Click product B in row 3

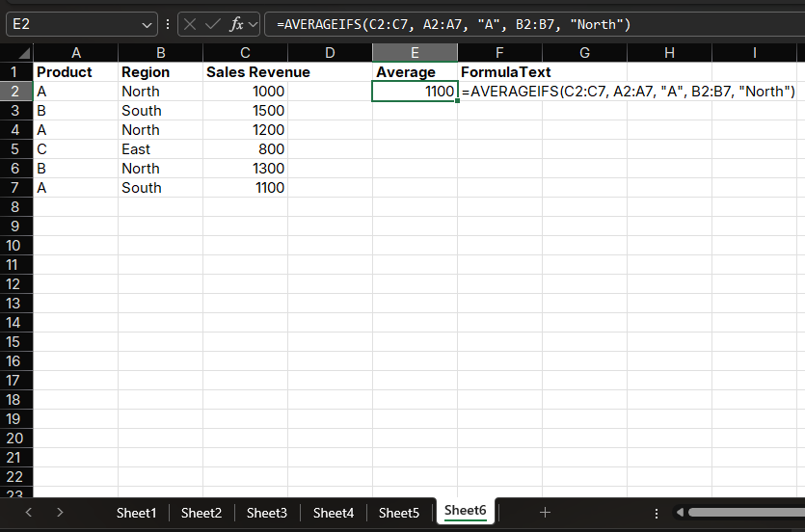point(75,111)
